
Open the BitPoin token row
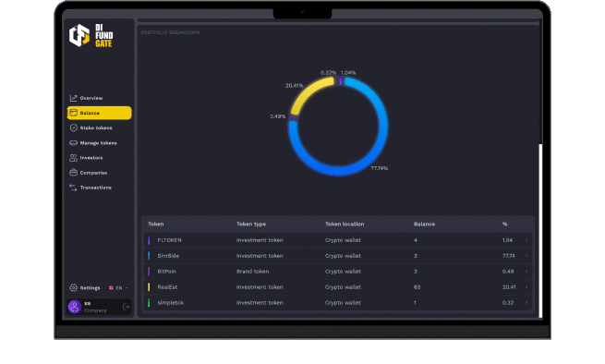[338, 272]
